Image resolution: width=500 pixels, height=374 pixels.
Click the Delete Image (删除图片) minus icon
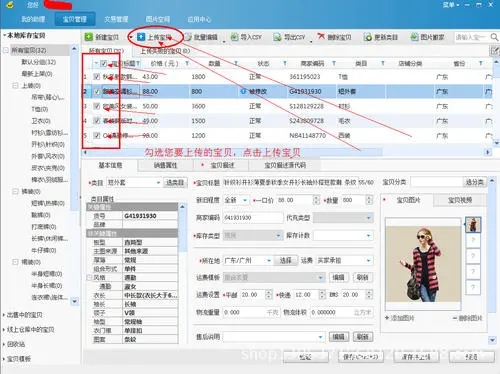pyautogui.click(x=455, y=318)
